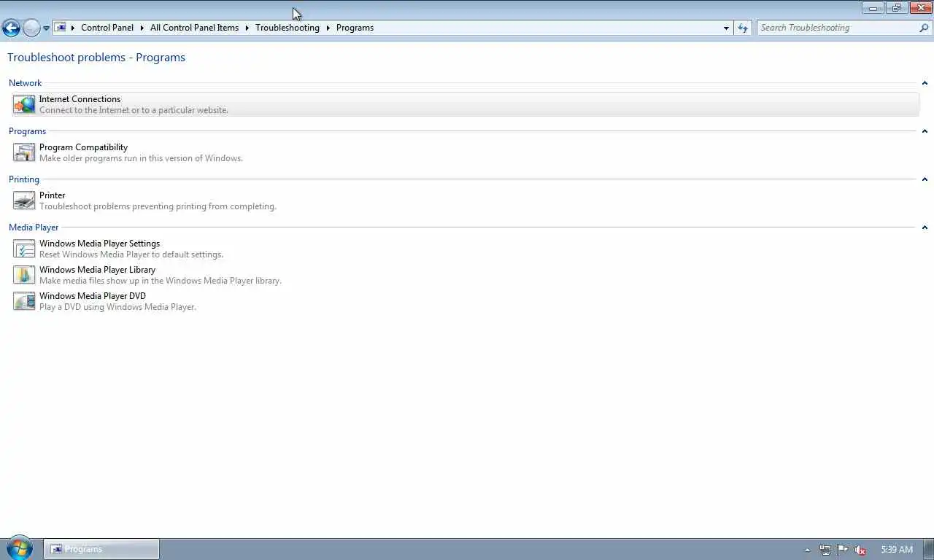This screenshot has height=560, width=934.
Task: Open Windows Media Player DVD link
Action: [x=93, y=296]
